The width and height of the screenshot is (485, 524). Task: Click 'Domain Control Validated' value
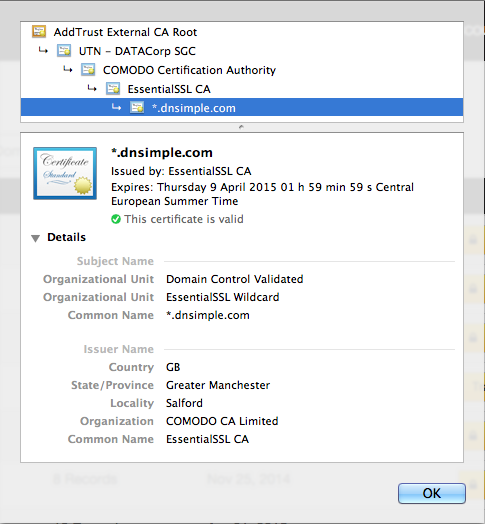235,279
